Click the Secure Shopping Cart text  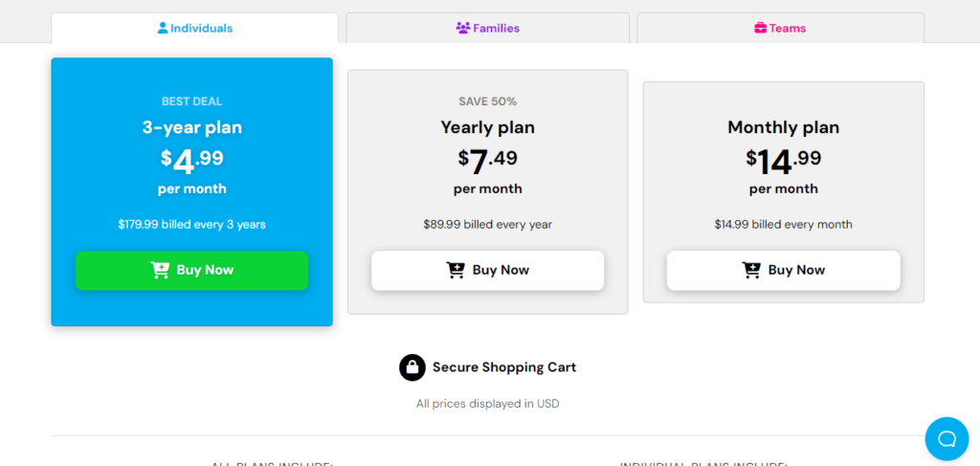point(504,367)
